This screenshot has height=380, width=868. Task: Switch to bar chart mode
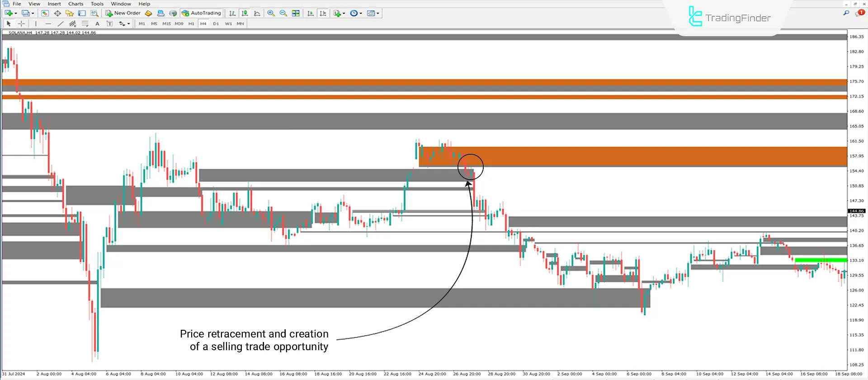tap(232, 13)
